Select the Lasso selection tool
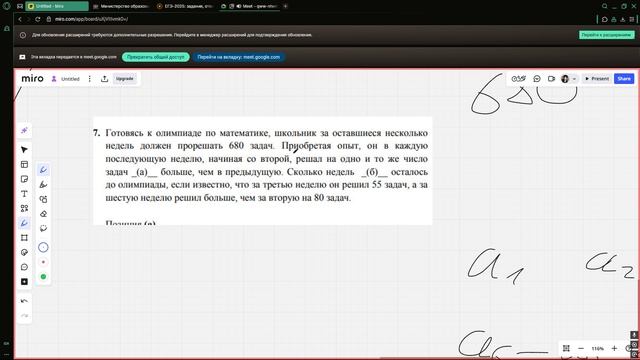The width and height of the screenshot is (640, 360). coord(43,228)
